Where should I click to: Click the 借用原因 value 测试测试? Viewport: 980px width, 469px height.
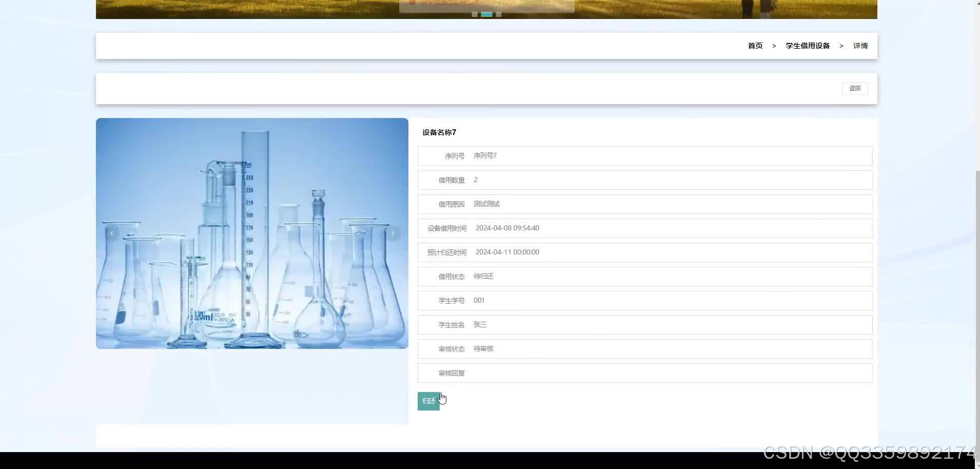486,204
